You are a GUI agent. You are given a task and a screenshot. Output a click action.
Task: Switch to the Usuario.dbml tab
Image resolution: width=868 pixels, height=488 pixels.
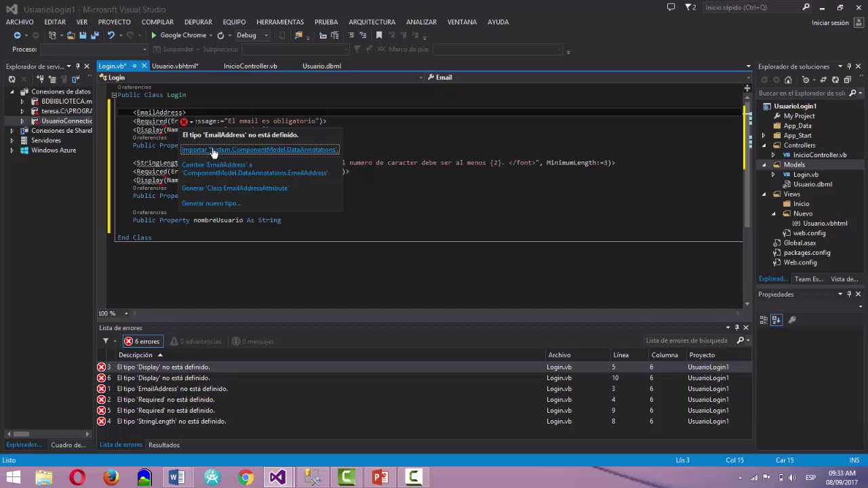pyautogui.click(x=321, y=66)
